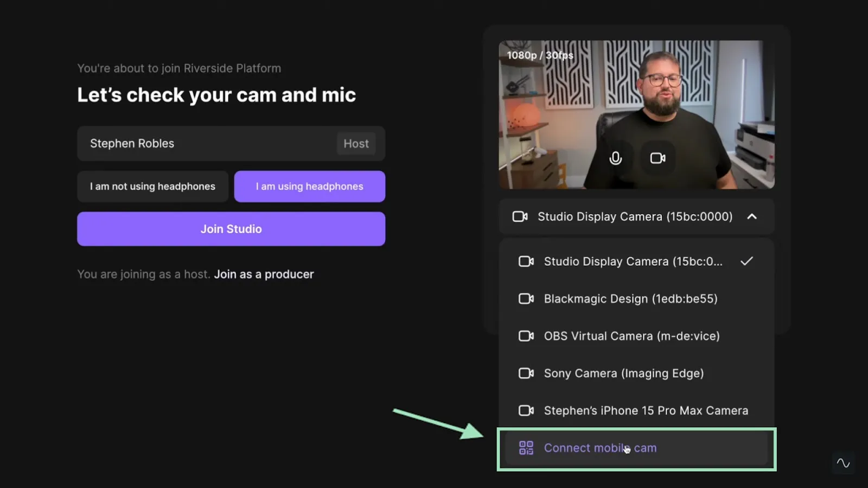Choose OBS Virtual Camera (m-de:vice)
Image resolution: width=868 pixels, height=488 pixels.
coord(636,336)
